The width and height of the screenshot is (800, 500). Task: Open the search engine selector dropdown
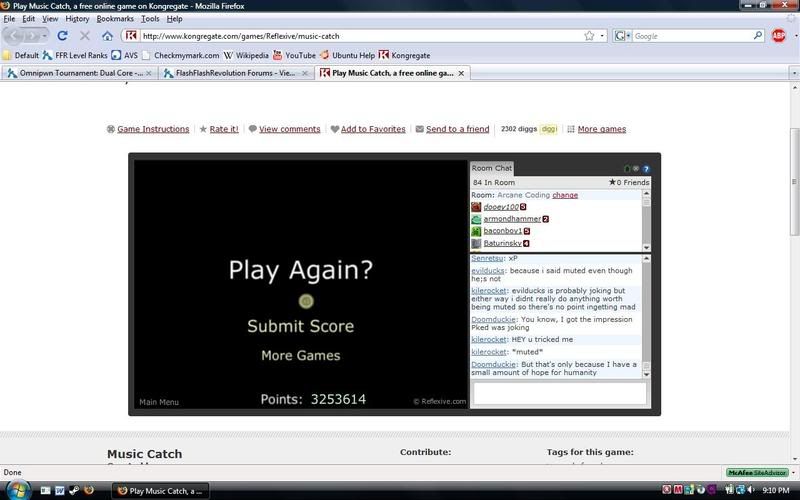coord(622,36)
